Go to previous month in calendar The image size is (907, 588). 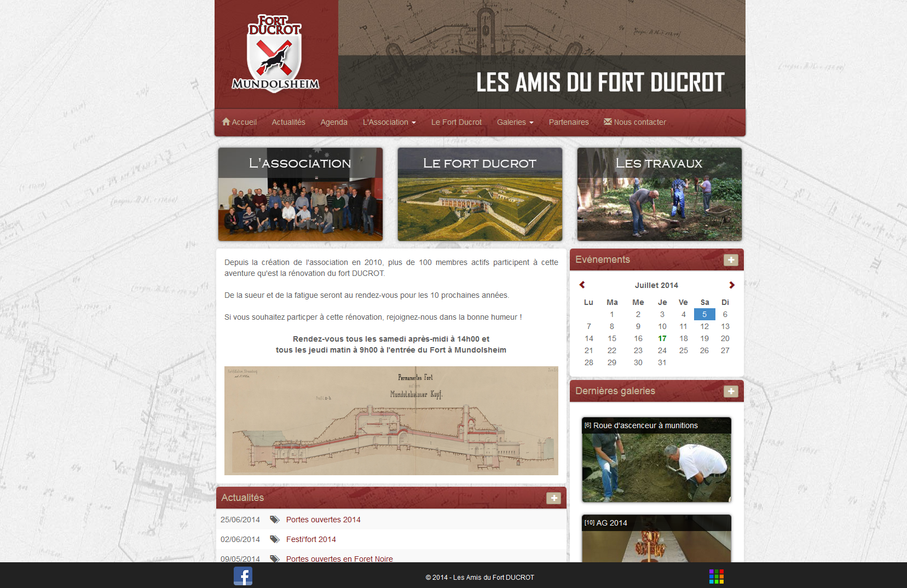coord(582,285)
